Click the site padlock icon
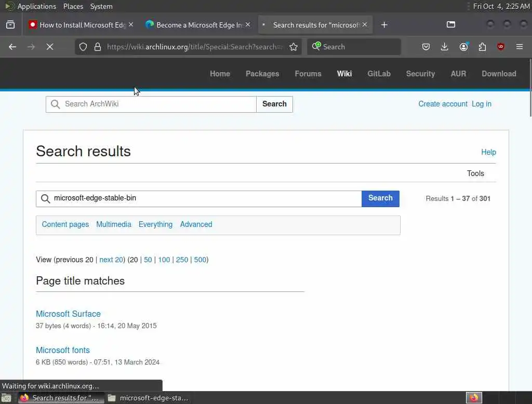Image resolution: width=532 pixels, height=404 pixels. pos(98,47)
